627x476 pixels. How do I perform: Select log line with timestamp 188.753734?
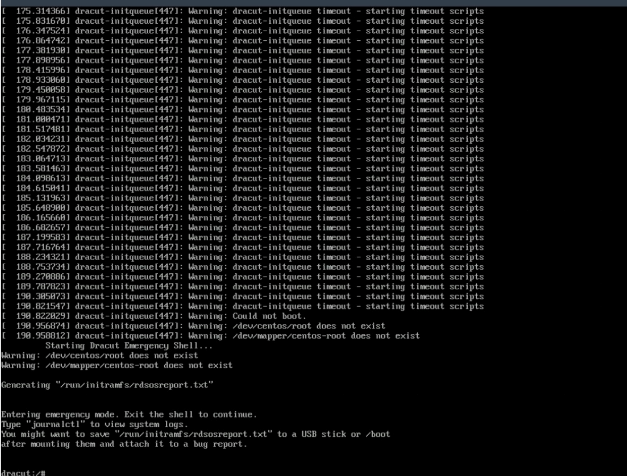(243, 267)
